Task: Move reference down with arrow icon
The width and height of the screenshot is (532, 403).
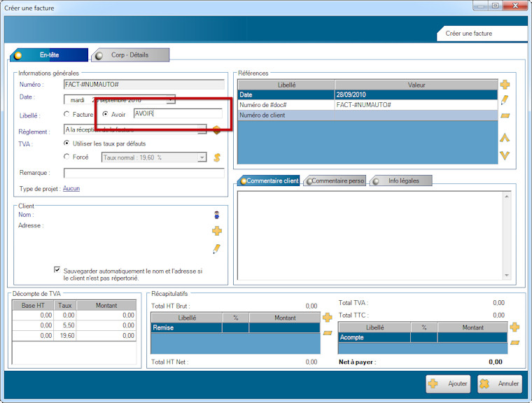Action: coord(504,155)
